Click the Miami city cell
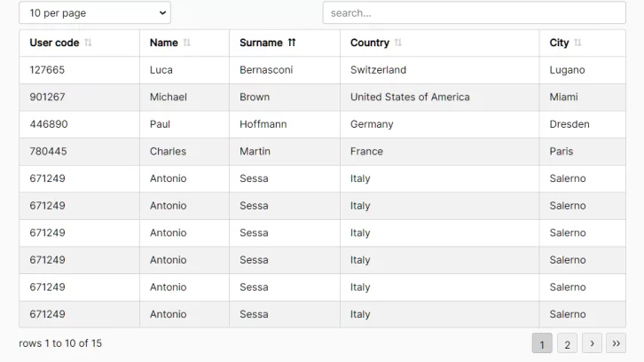The image size is (644, 362). (563, 97)
